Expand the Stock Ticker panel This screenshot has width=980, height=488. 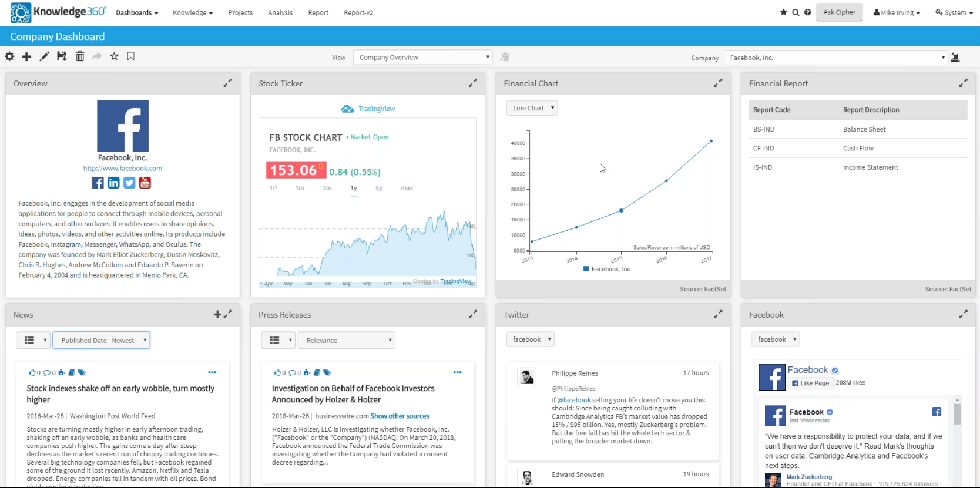472,83
